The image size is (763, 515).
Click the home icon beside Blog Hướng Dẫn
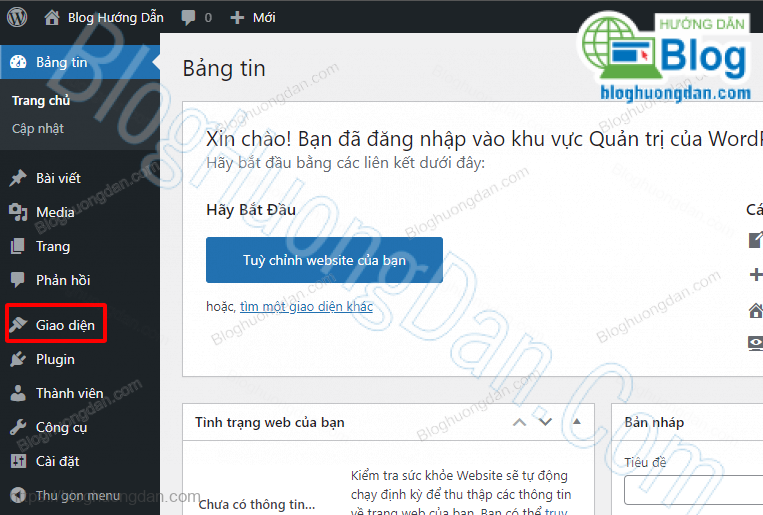click(x=52, y=18)
